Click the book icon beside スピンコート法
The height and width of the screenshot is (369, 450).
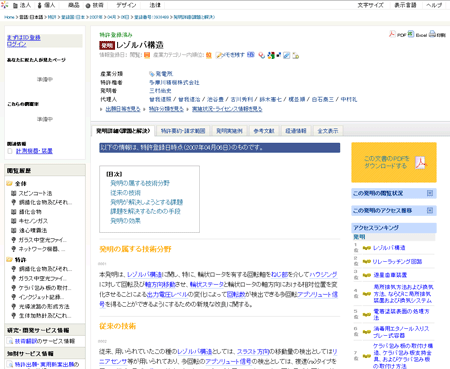pos(14,193)
